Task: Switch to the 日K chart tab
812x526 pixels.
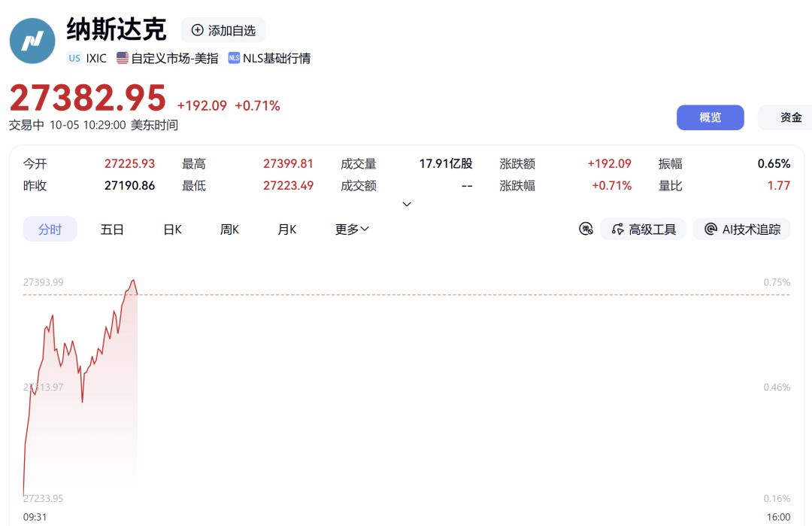Action: point(172,229)
